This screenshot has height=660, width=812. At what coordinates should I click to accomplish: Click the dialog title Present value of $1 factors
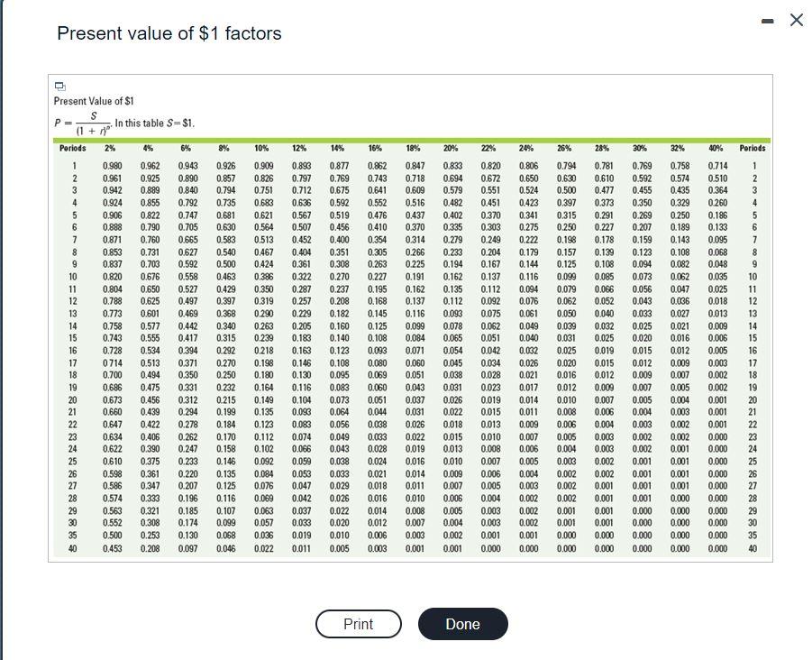[168, 33]
